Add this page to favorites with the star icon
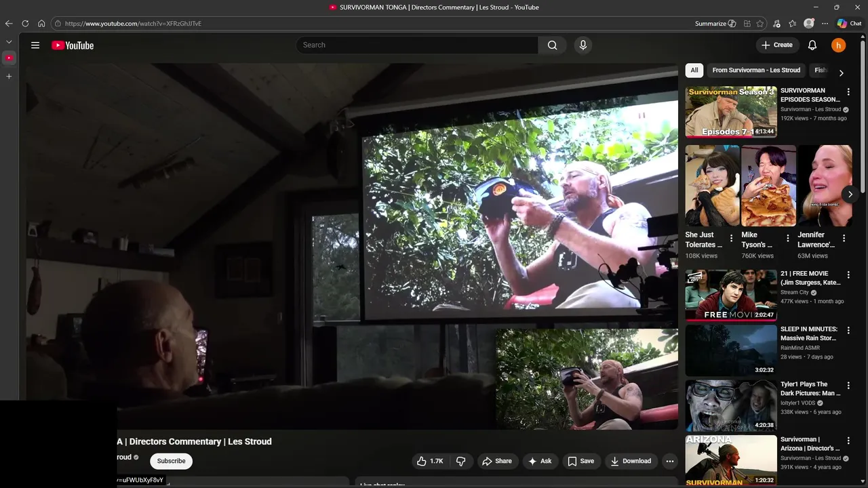The width and height of the screenshot is (868, 488). pos(760,24)
